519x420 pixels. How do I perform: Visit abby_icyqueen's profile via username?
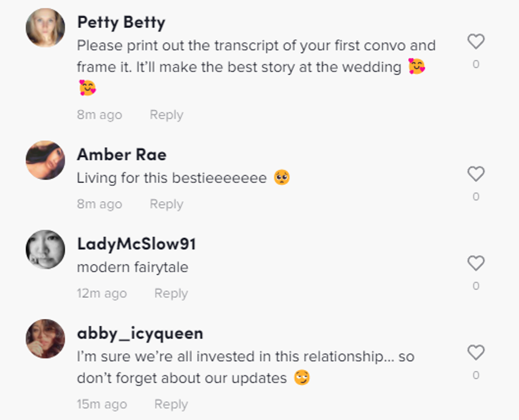[x=140, y=333]
